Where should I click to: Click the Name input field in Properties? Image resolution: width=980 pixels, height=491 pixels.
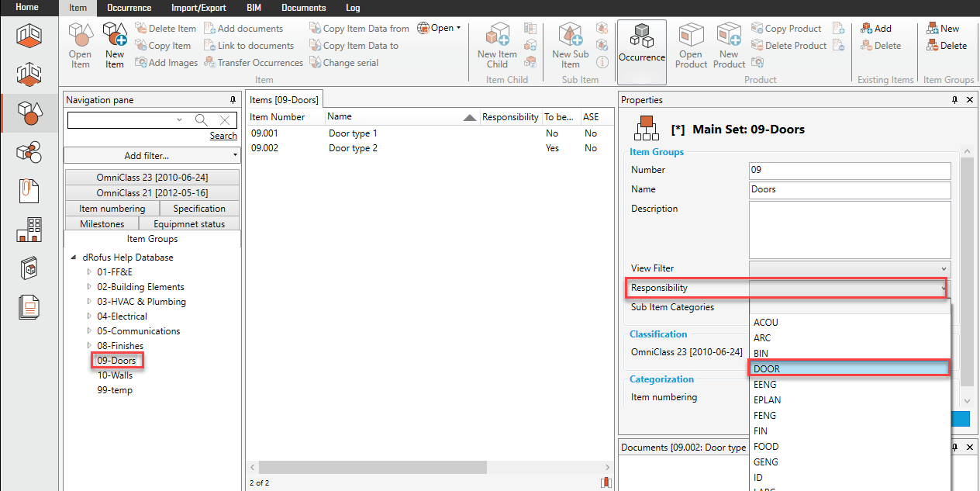click(849, 190)
